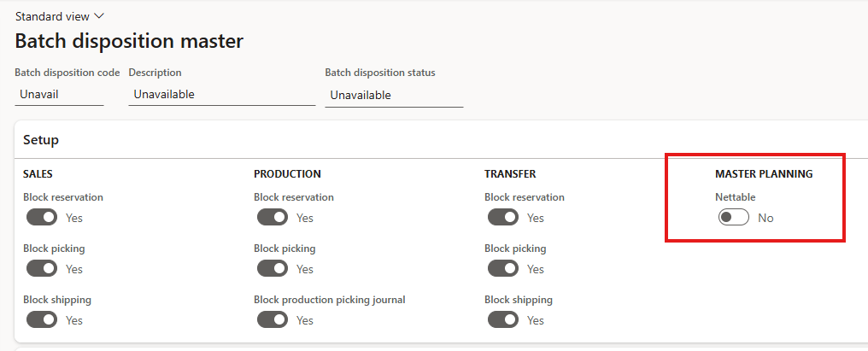Click the TRANSFER group heading
Viewport: 868px width, 351px height.
click(x=510, y=174)
